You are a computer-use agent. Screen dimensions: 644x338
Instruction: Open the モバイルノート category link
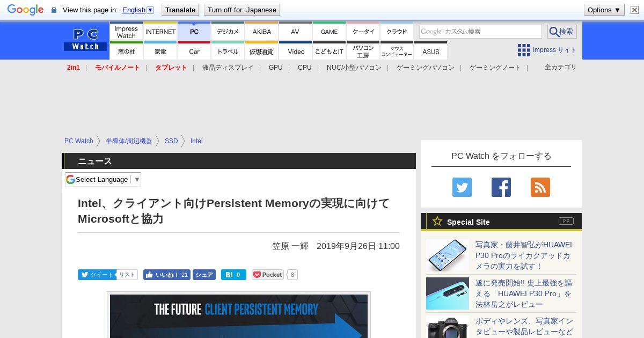[x=117, y=68]
